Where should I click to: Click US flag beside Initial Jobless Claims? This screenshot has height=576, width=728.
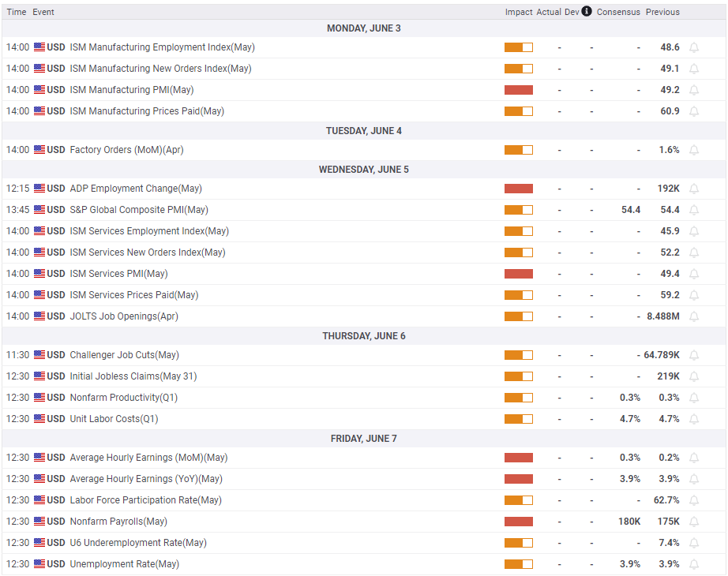tap(39, 376)
